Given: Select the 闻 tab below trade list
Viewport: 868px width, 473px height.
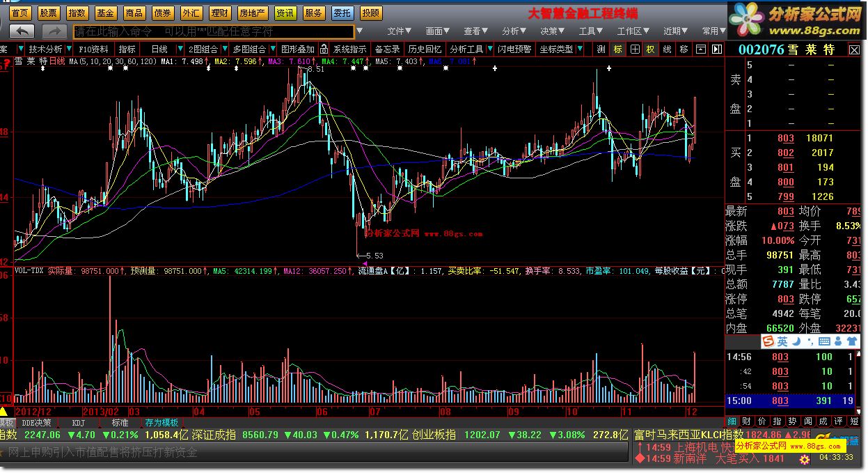Looking at the screenshot, I should click(x=808, y=421).
